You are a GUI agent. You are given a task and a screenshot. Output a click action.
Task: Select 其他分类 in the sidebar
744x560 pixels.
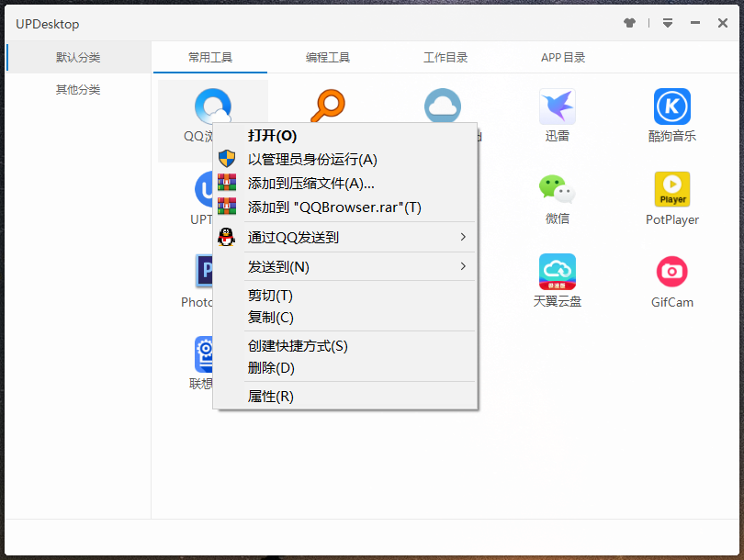click(78, 90)
